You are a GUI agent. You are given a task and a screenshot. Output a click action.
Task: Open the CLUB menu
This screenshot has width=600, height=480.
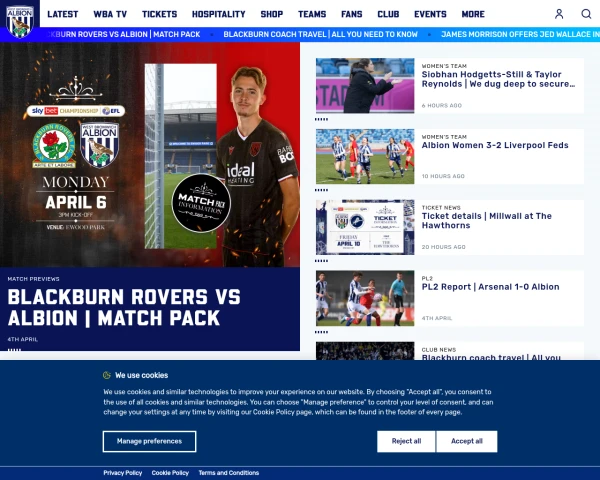(388, 14)
